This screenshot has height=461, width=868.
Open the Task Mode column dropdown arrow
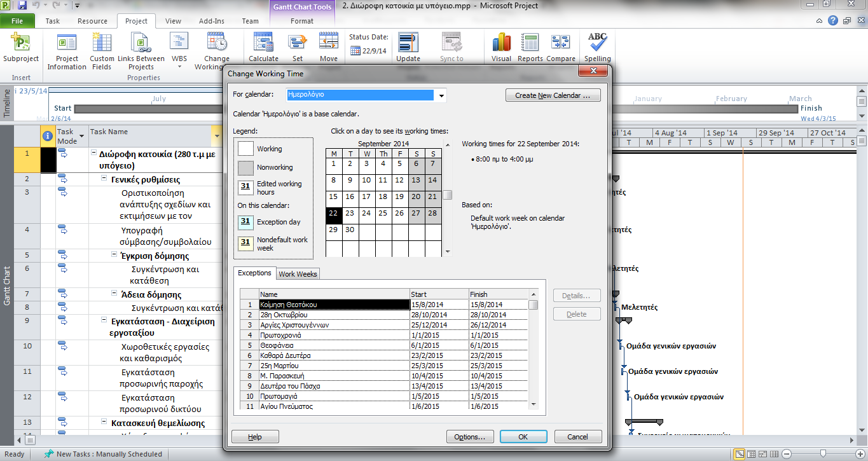82,136
